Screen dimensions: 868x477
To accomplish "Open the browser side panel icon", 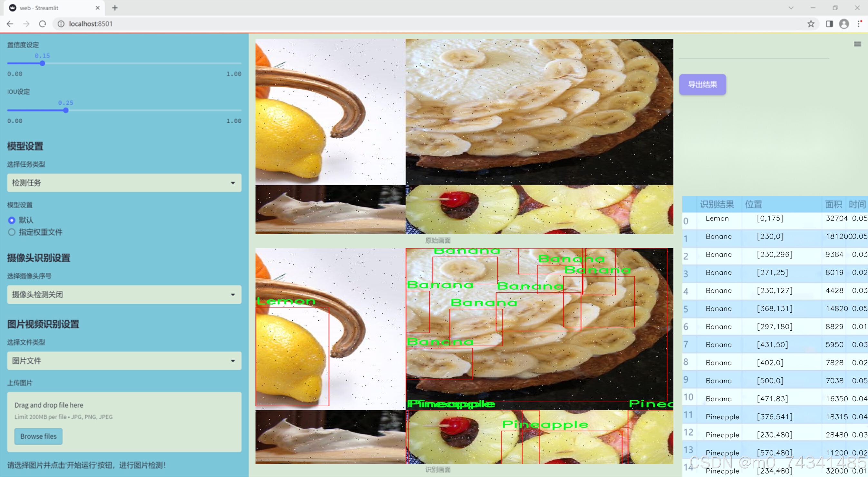I will pyautogui.click(x=829, y=24).
